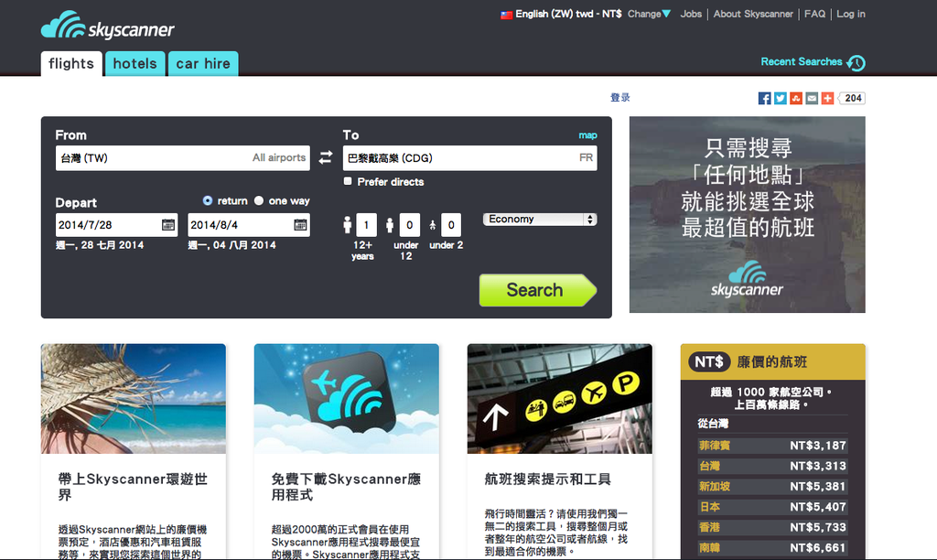The width and height of the screenshot is (937, 560).
Task: Select 日本 NT$5,407 destination row
Action: [772, 507]
